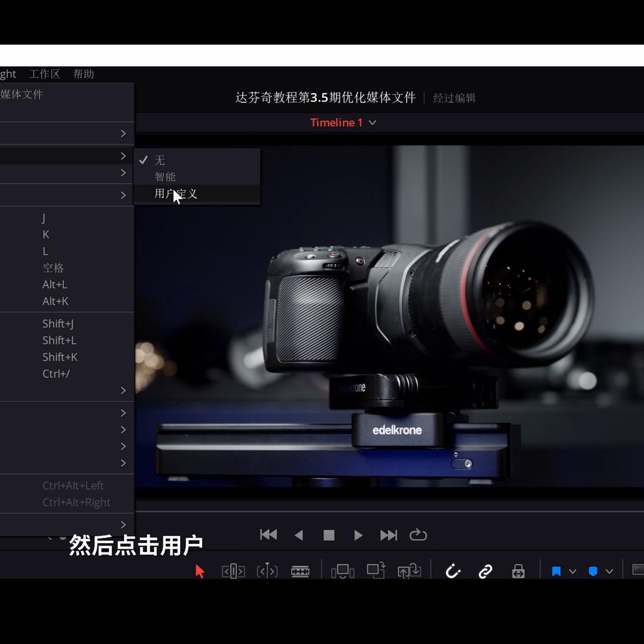Open the blue Marker color dropdown arrow
The height and width of the screenshot is (644, 644).
point(609,571)
